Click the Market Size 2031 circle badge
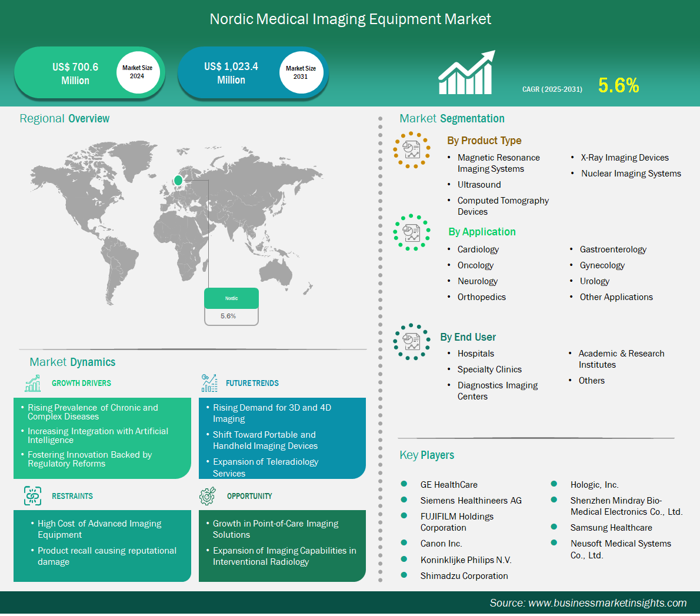Screen dimensions: 700x616 click(x=301, y=72)
